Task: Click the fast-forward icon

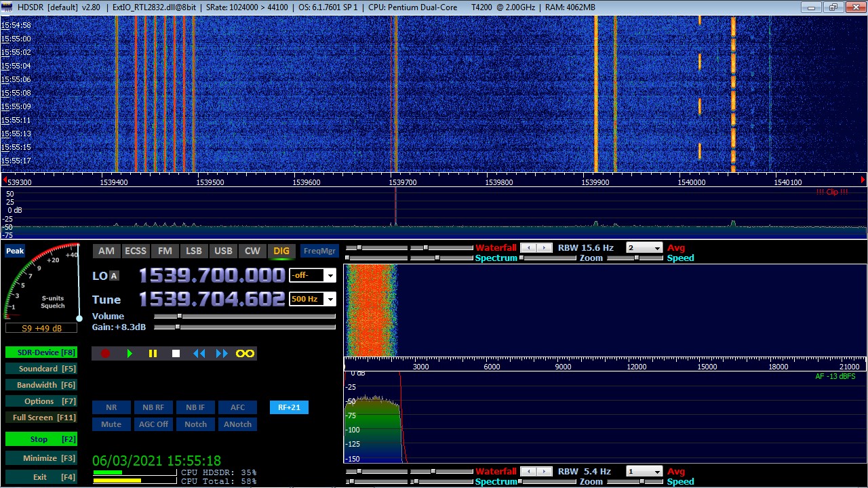Action: (221, 352)
